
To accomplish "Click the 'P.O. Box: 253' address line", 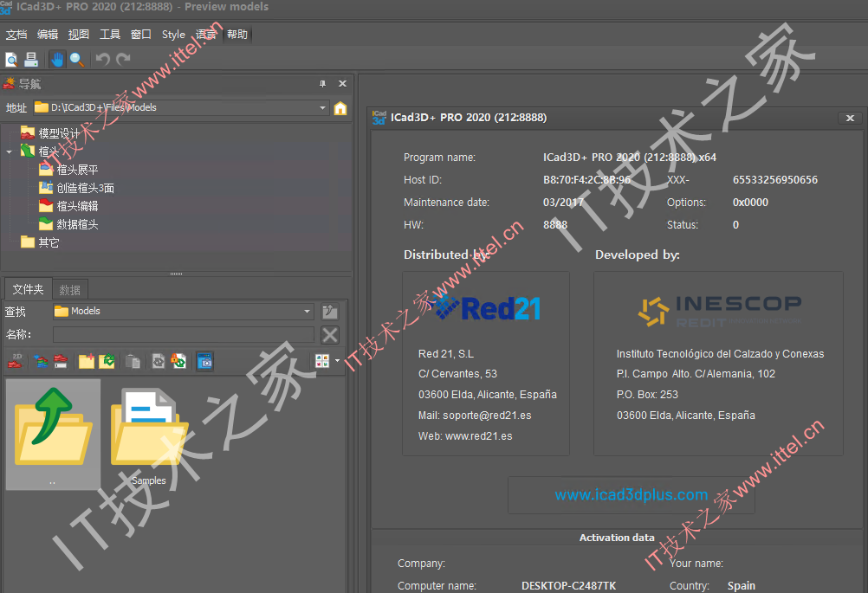I will click(647, 395).
